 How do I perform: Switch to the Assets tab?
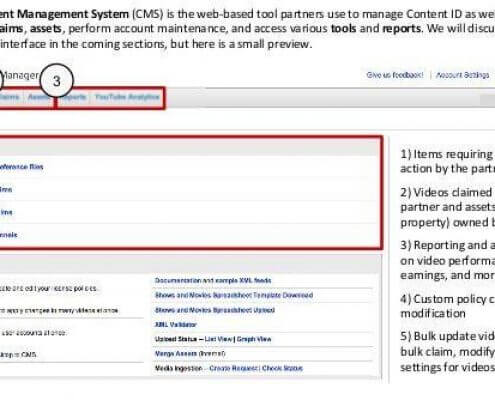[x=39, y=97]
